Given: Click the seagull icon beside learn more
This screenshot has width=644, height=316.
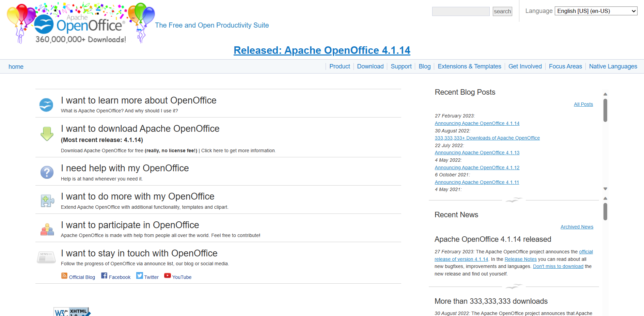Looking at the screenshot, I should (46, 105).
